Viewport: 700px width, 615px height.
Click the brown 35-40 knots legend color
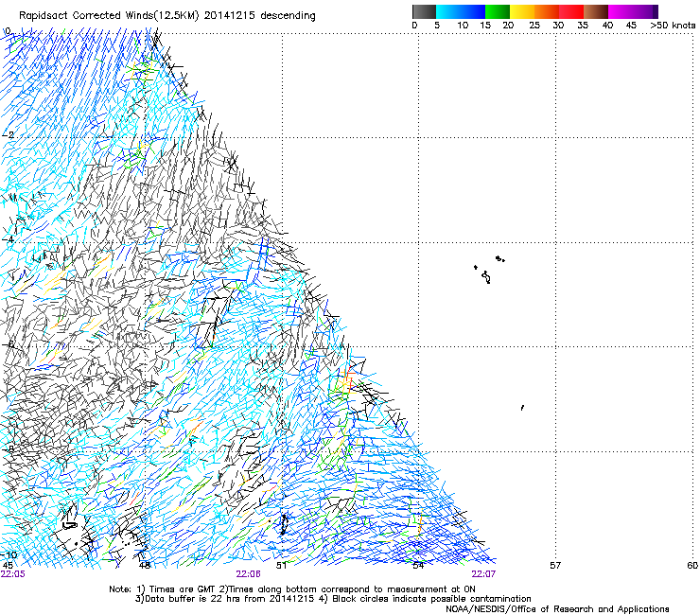[596, 11]
